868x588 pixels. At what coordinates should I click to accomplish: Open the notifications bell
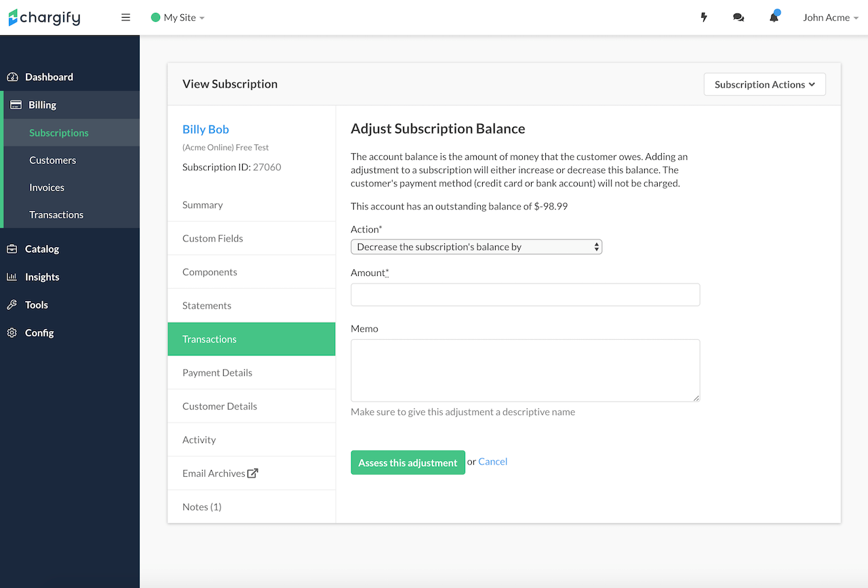[x=774, y=18]
